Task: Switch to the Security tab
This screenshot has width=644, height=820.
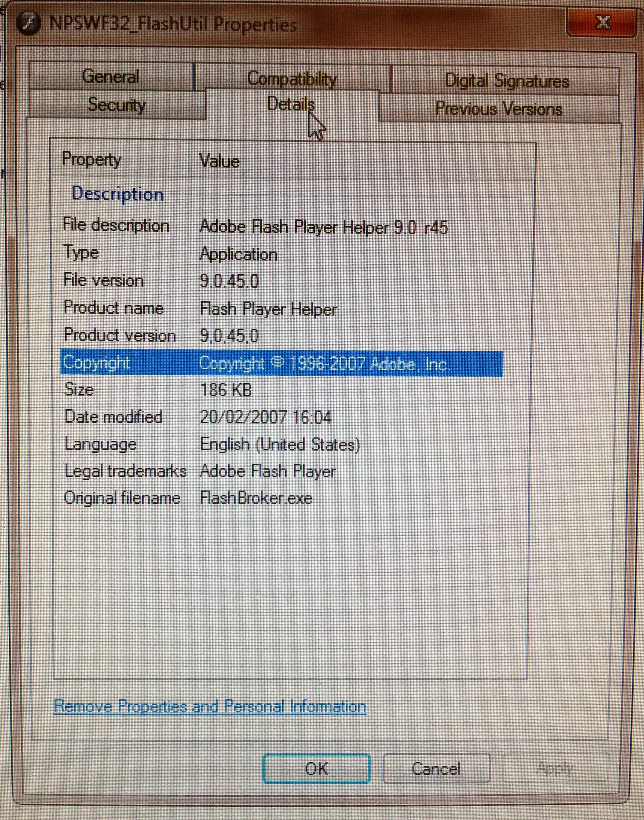Action: [x=116, y=105]
